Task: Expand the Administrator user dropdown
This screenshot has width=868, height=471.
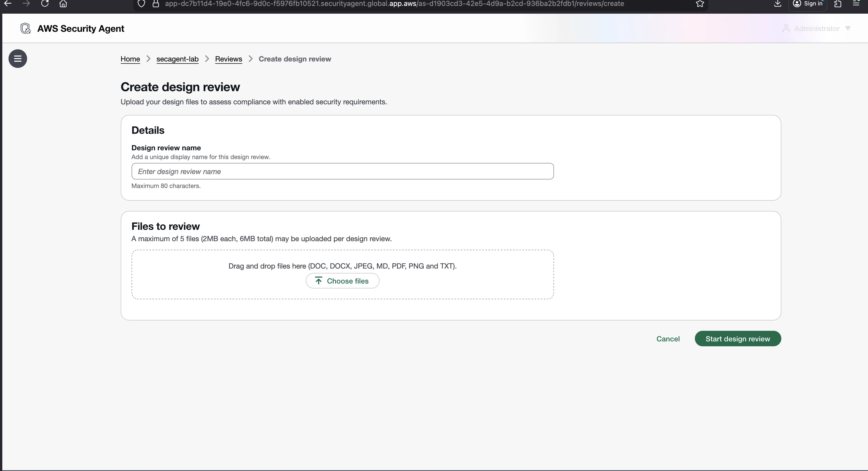Action: tap(816, 28)
